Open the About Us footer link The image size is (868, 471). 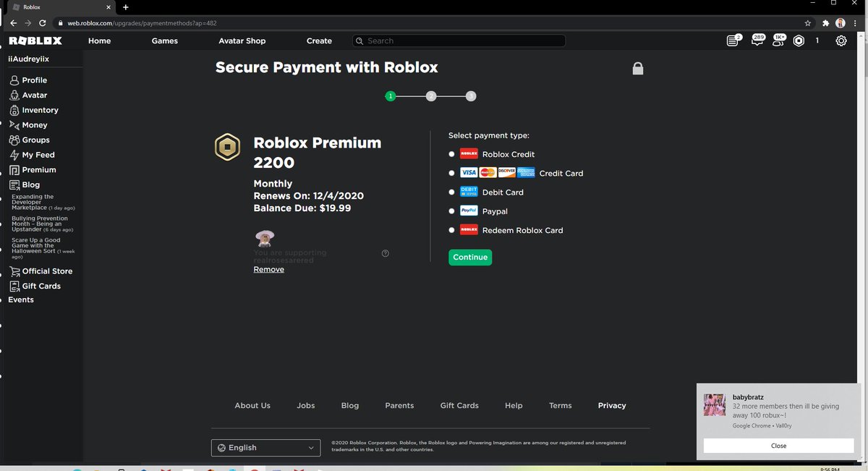point(252,406)
